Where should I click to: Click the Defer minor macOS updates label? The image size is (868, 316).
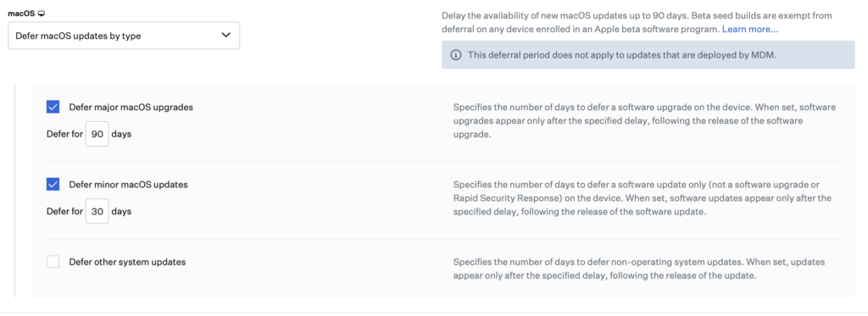(x=129, y=185)
